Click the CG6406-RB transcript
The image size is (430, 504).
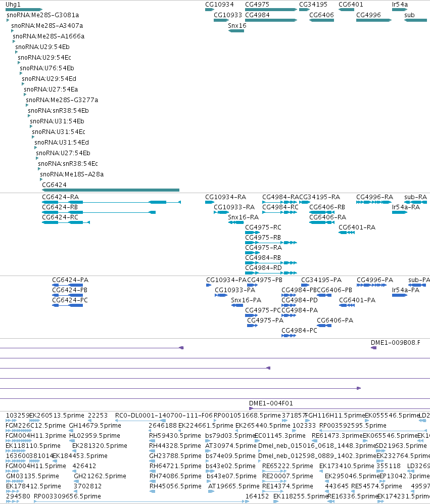coord(321,212)
